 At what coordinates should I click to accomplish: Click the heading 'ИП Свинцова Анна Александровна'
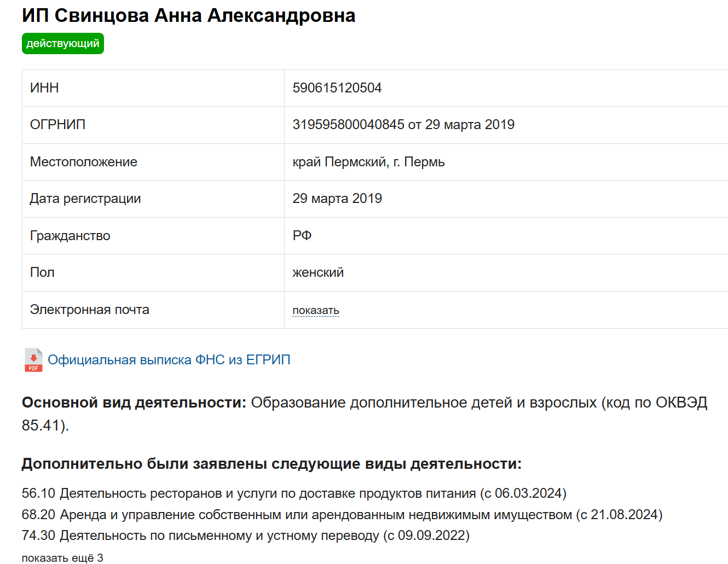pos(188,15)
